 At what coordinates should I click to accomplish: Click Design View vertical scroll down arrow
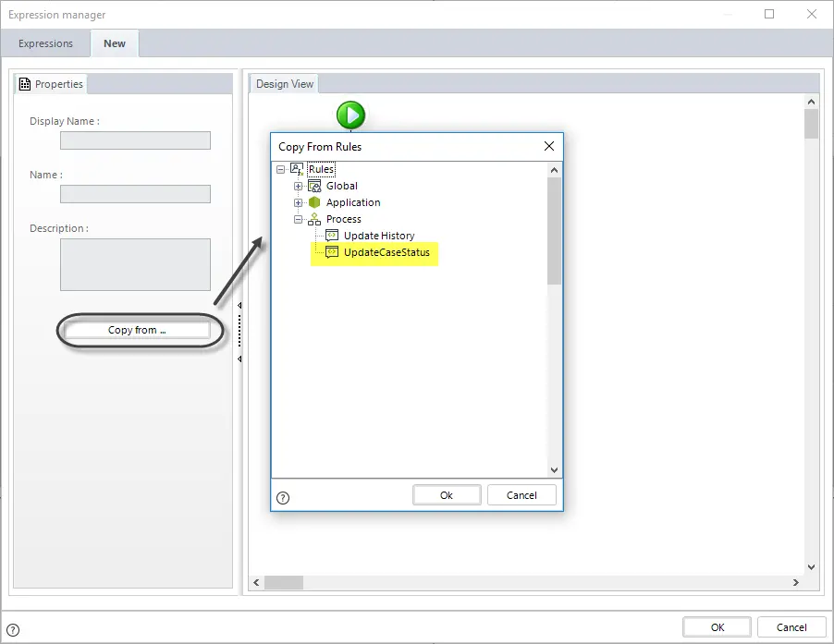coord(811,567)
